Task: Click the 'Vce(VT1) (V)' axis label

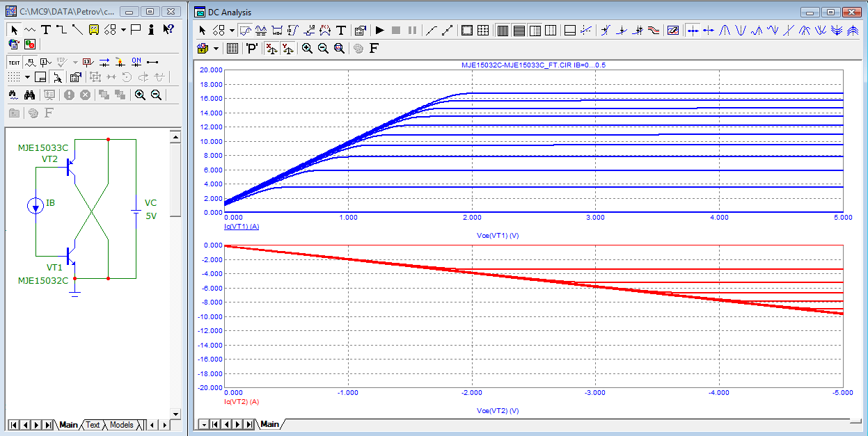Action: point(499,236)
